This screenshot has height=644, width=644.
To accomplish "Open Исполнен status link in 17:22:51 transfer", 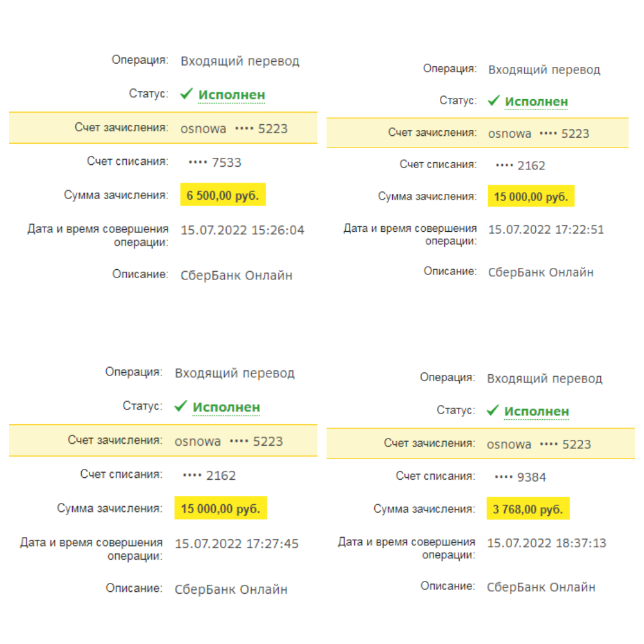I will [x=536, y=102].
